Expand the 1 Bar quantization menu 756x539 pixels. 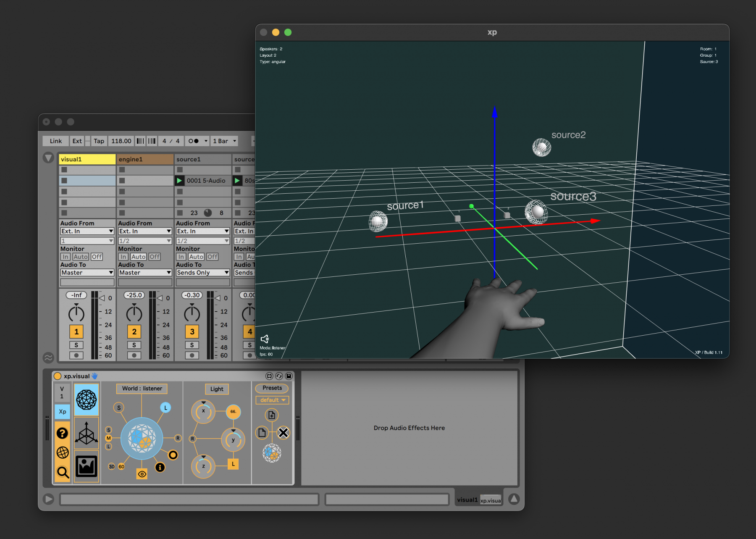pyautogui.click(x=225, y=141)
